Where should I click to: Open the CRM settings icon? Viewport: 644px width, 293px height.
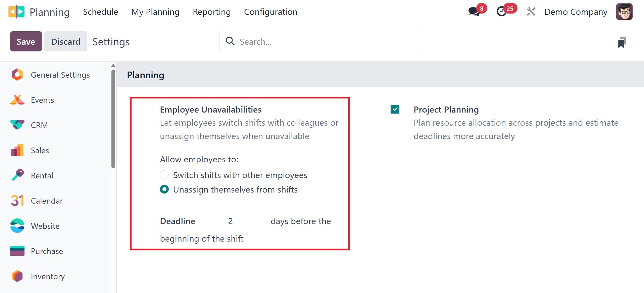pos(17,125)
